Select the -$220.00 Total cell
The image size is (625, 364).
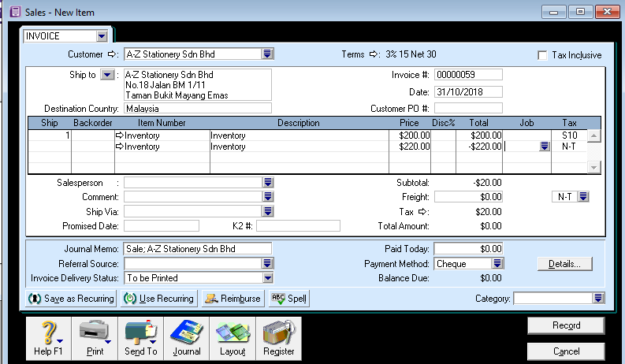pyautogui.click(x=479, y=147)
